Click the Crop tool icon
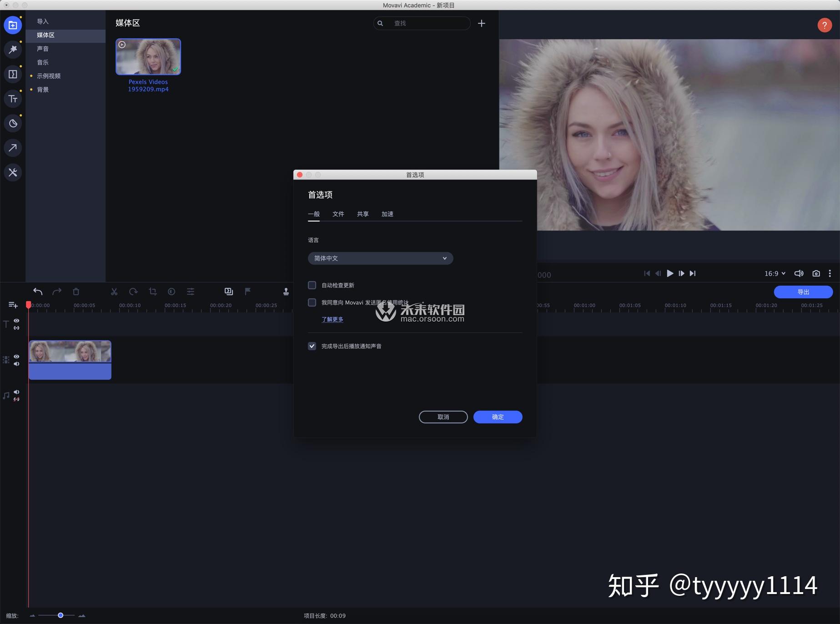The height and width of the screenshot is (624, 840). point(153,292)
